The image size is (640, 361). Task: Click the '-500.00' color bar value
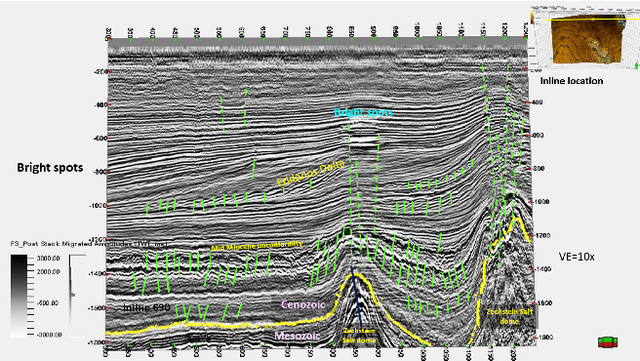[x=48, y=303]
